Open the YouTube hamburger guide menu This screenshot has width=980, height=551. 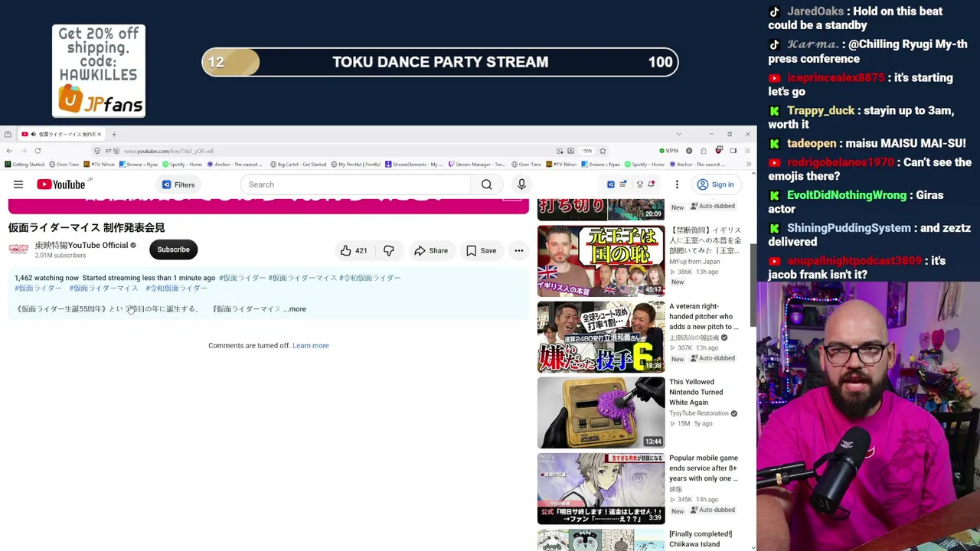pos(18,184)
